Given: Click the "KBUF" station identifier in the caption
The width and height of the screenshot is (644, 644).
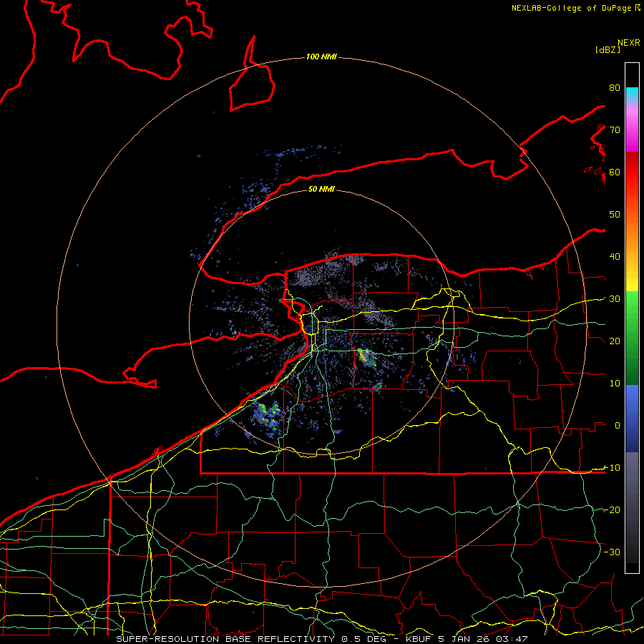Looking at the screenshot, I should pos(418,639).
